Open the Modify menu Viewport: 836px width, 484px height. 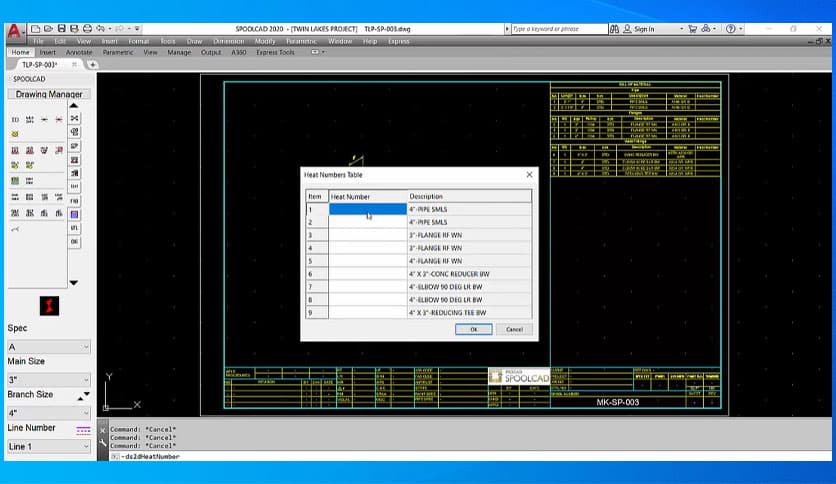pyautogui.click(x=265, y=41)
